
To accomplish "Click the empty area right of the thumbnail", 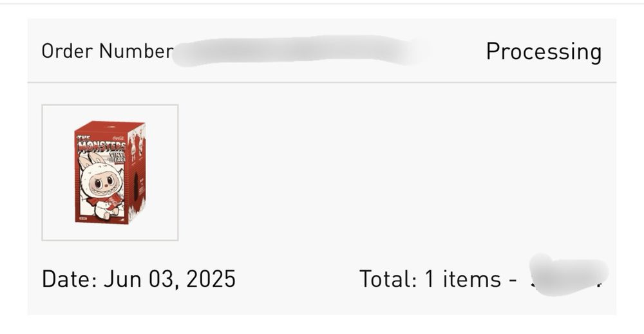I will (x=386, y=172).
